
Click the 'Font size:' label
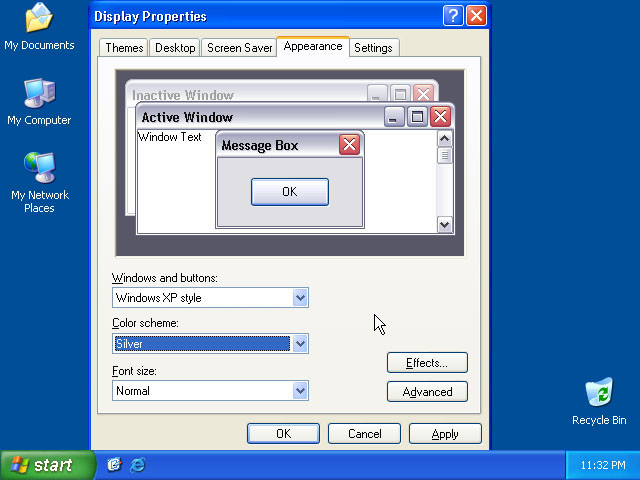134,371
